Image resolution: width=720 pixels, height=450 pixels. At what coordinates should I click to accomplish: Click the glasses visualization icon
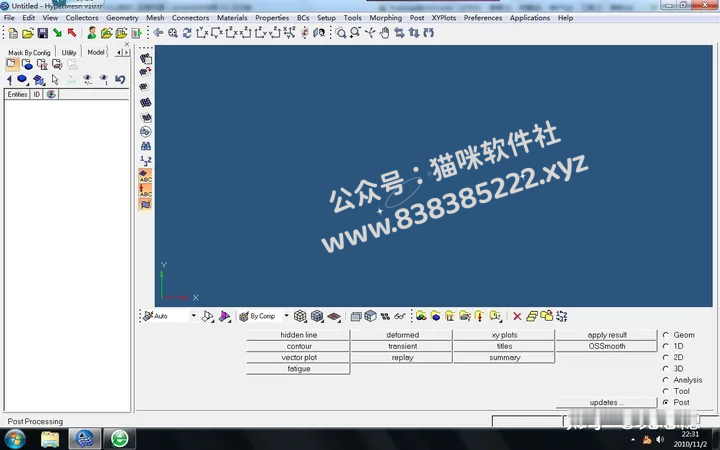point(400,316)
